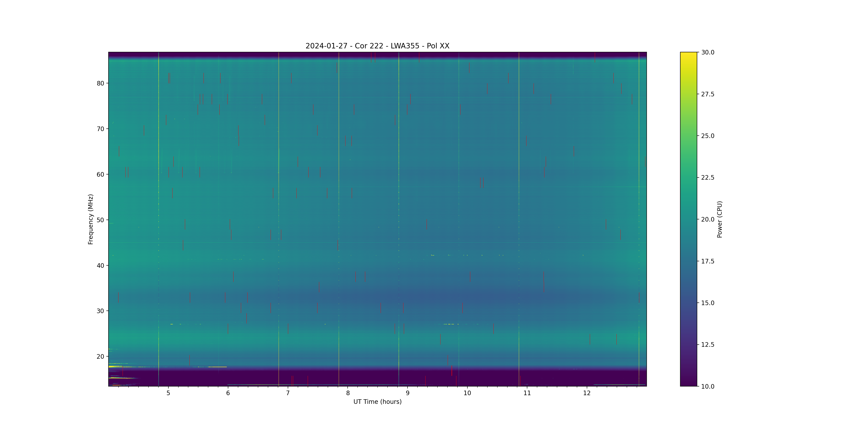
Task: Click the 22.5 tick label on the colorbar
Action: coord(708,178)
